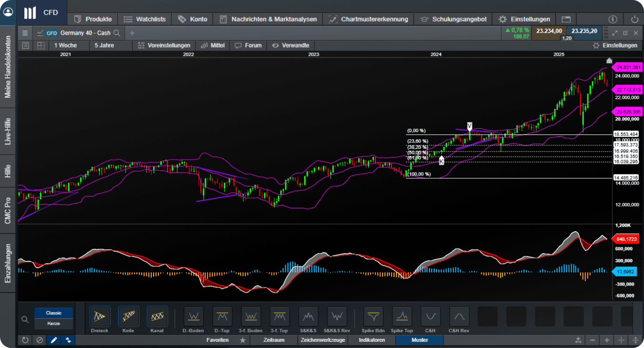Switch chart style to Kerze
The image size is (644, 348).
pos(53,323)
